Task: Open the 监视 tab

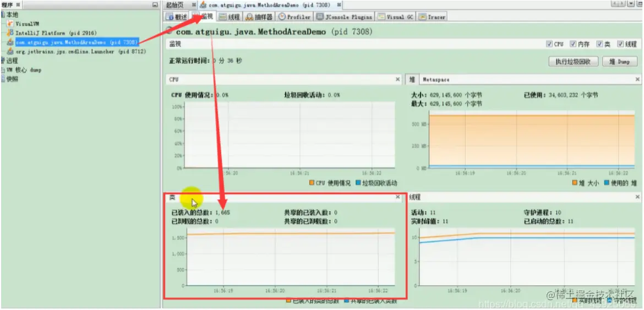Action: click(x=203, y=17)
